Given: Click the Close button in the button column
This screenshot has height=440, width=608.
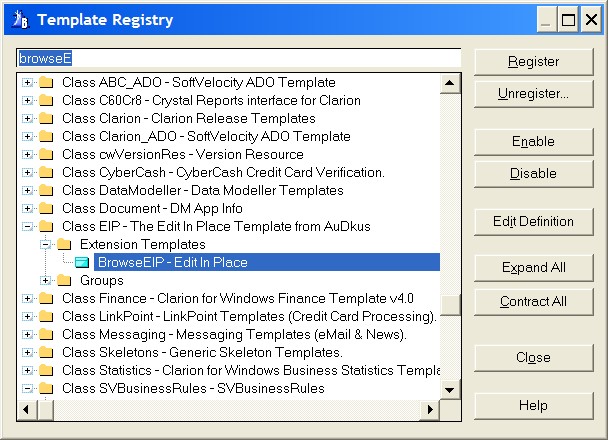Looking at the screenshot, I should coord(534,357).
